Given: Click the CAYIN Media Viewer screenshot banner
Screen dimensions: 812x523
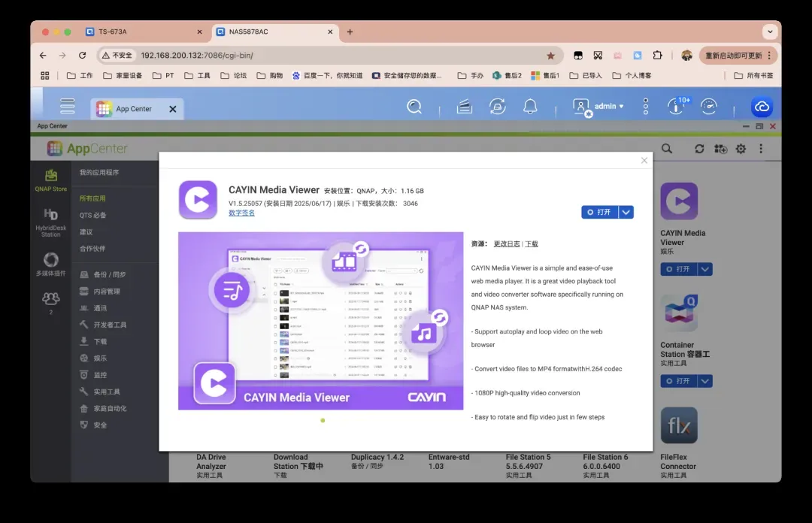Looking at the screenshot, I should point(320,321).
